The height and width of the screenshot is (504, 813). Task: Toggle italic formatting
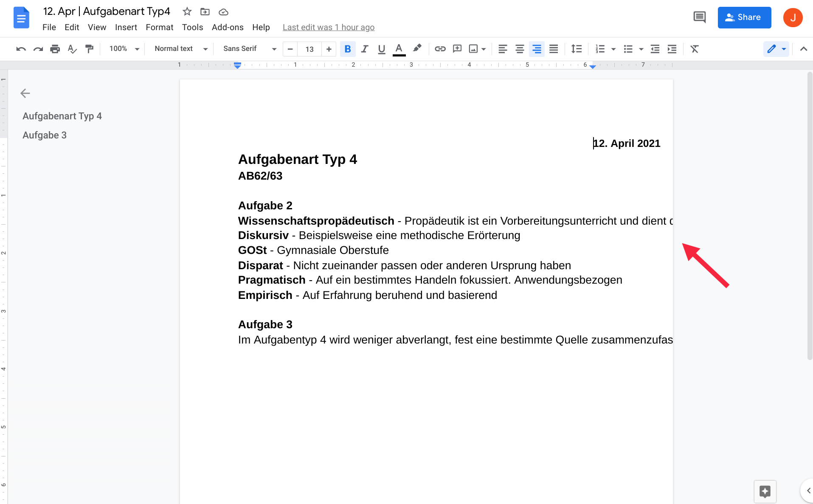click(364, 49)
